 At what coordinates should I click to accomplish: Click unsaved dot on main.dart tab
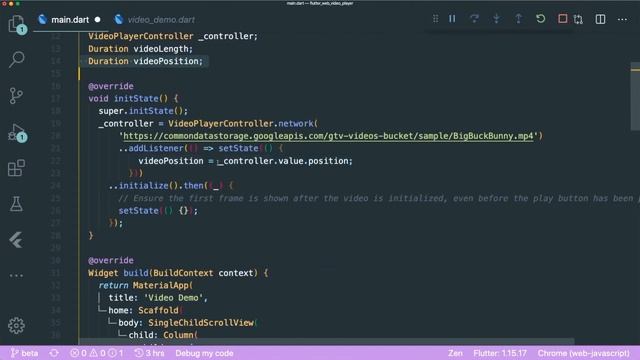pyautogui.click(x=97, y=20)
